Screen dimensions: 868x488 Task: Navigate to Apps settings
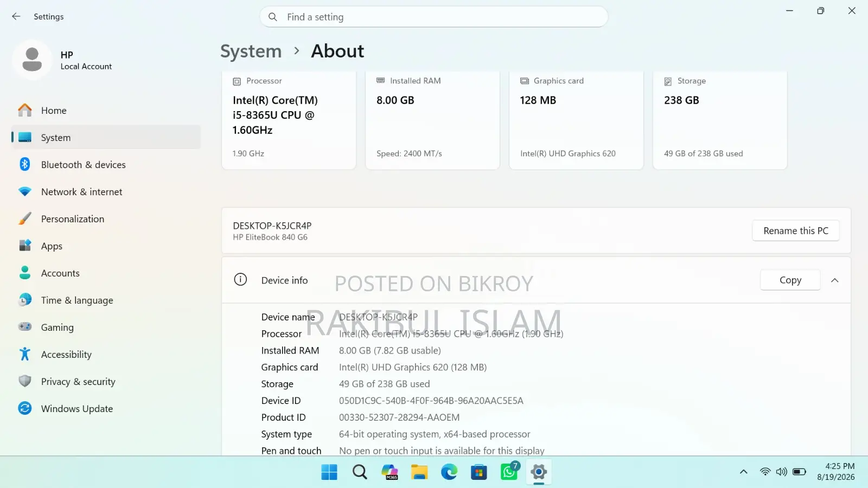106,246
